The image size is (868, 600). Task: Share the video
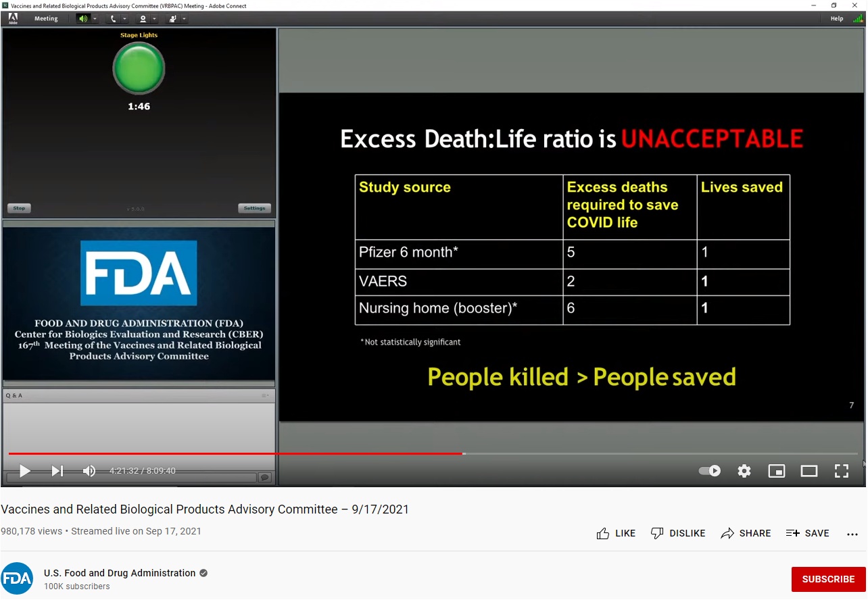coord(746,533)
